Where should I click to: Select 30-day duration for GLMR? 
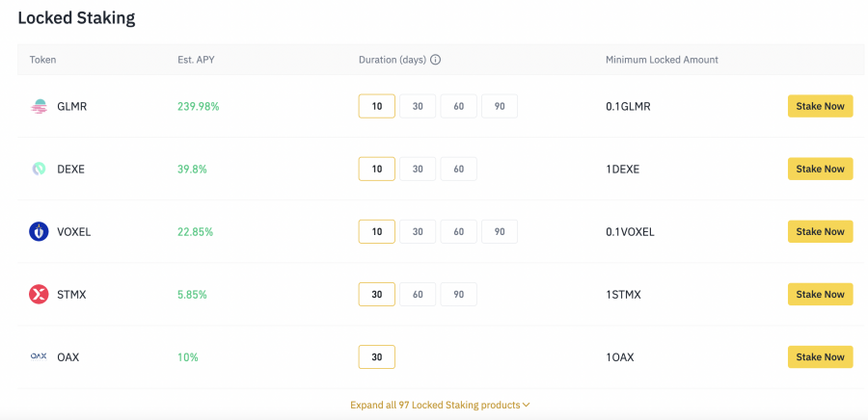click(418, 106)
